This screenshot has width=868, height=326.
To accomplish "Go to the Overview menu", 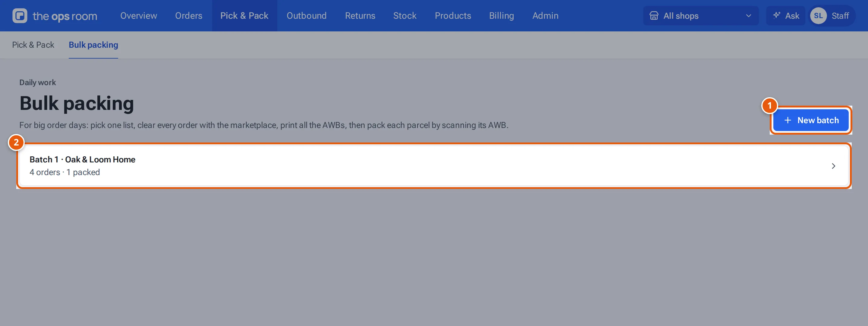I will (139, 15).
